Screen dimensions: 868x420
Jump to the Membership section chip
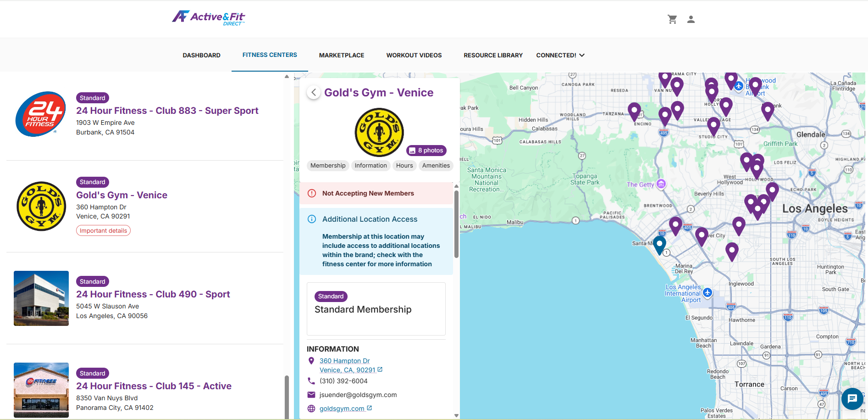pos(328,166)
